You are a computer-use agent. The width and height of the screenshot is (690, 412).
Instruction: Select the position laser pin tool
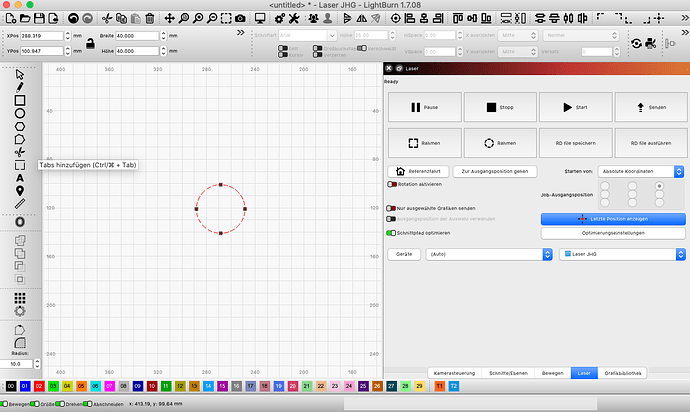click(20, 191)
